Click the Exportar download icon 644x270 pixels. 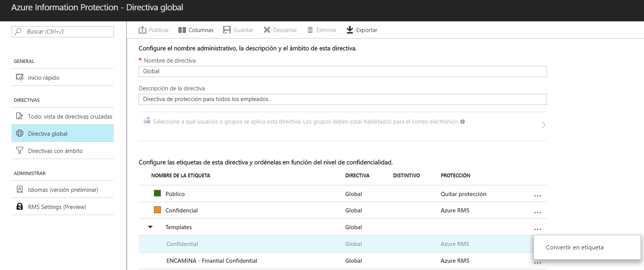pyautogui.click(x=350, y=30)
